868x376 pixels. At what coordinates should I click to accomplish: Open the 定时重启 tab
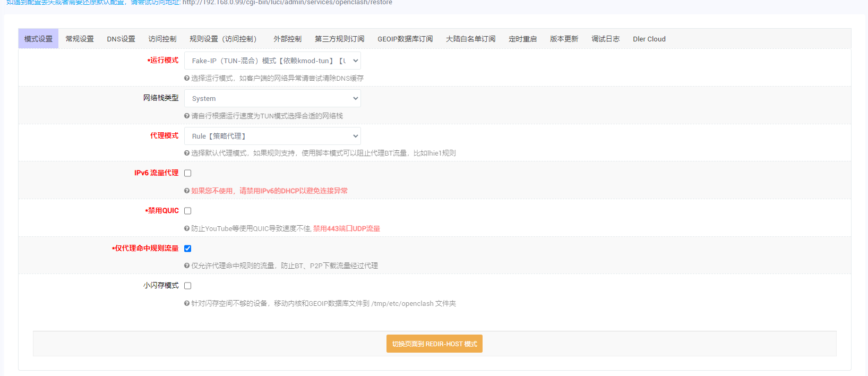tap(523, 39)
